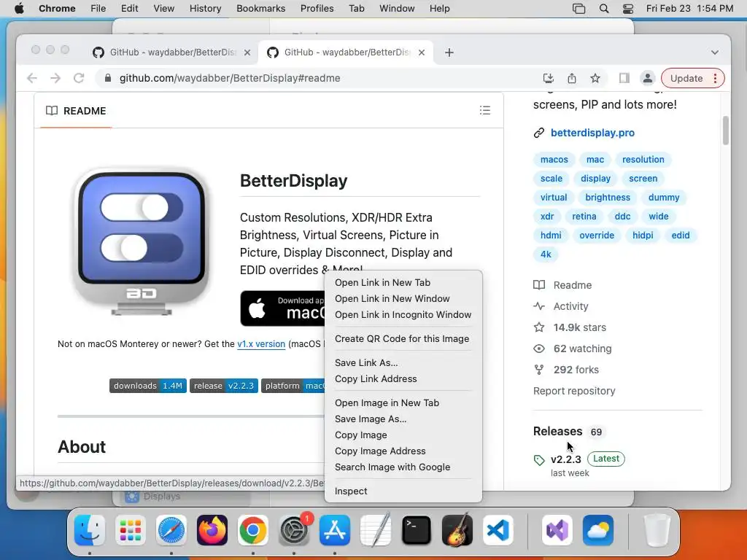Bookmark this page with the star icon
The image size is (747, 560).
click(x=595, y=78)
